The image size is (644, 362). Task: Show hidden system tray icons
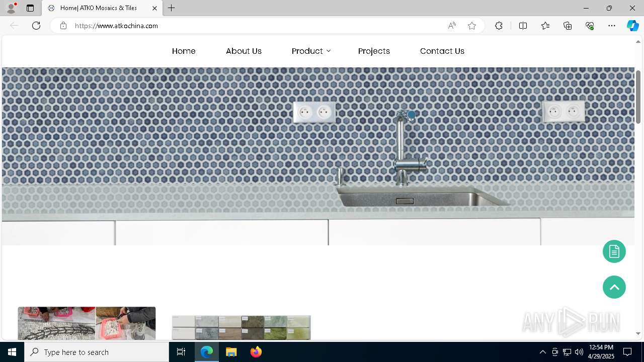pyautogui.click(x=542, y=352)
